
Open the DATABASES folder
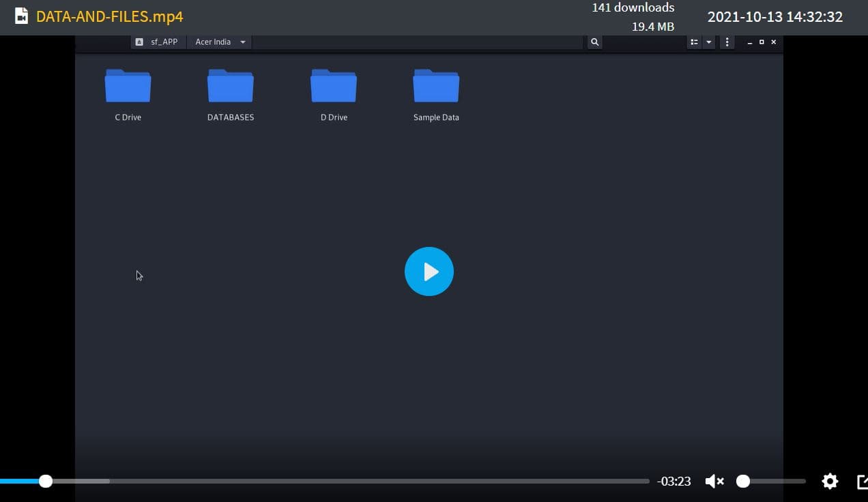tap(231, 95)
